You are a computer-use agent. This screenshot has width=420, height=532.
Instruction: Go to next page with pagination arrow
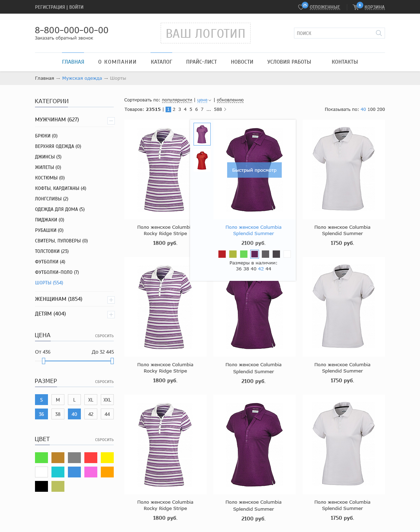[x=225, y=109]
